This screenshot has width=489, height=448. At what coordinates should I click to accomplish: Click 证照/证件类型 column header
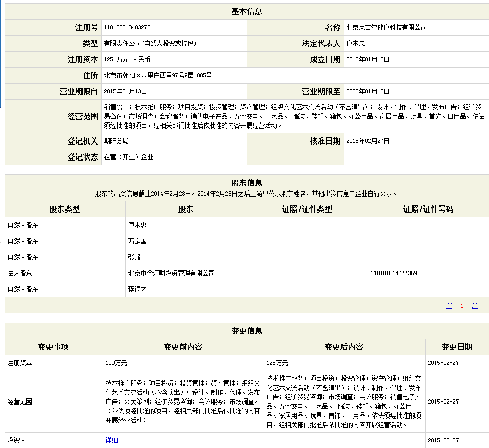307,209
